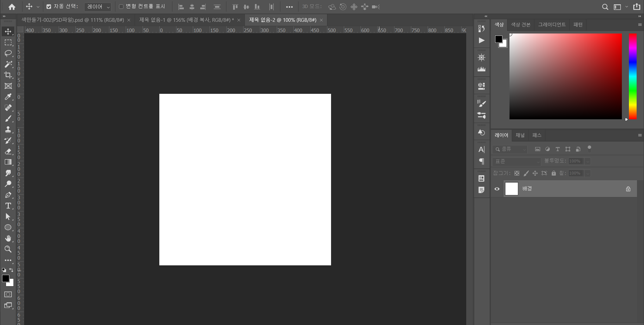The height and width of the screenshot is (325, 644).
Task: Open the Edit Toolbar ellipsis in the toolbox
Action: 8,260
